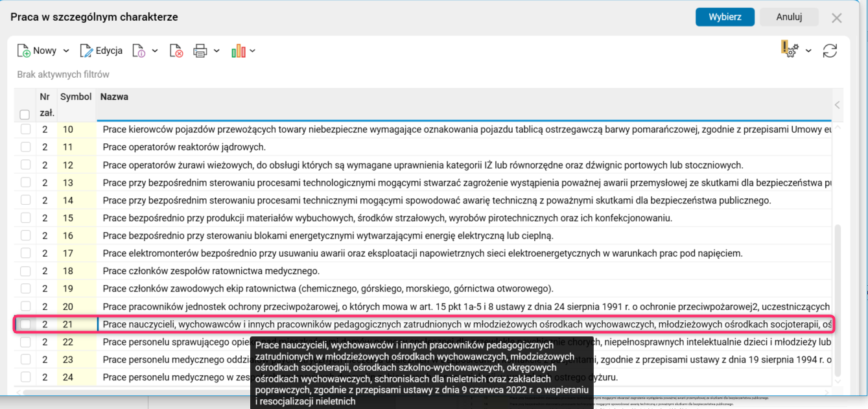Click the left-pointing chevron on the right edge

point(837,104)
